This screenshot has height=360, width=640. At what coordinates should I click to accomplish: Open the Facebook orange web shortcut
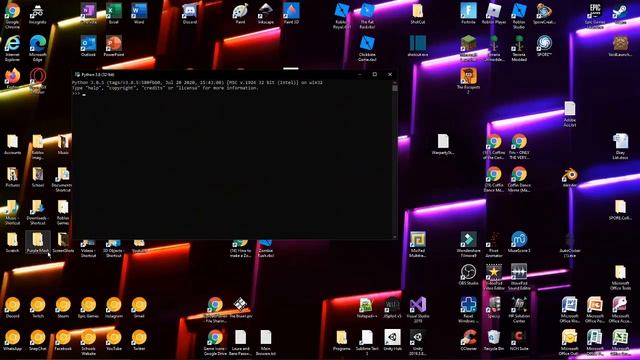[63, 340]
